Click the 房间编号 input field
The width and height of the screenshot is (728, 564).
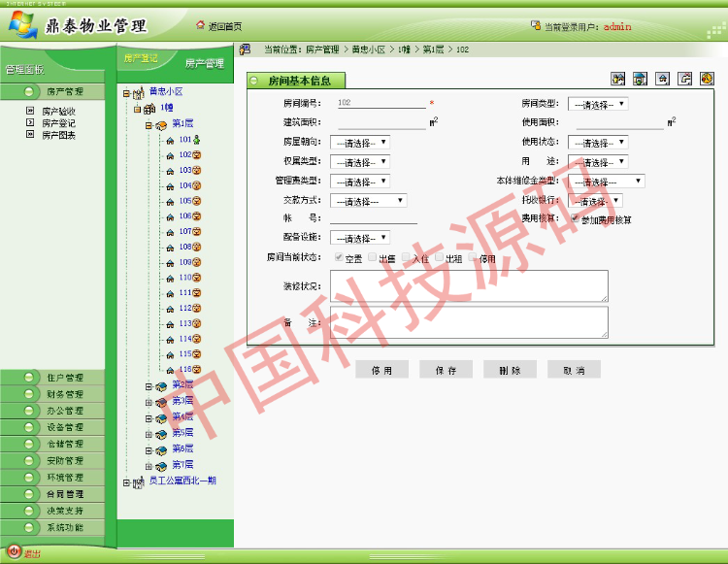coord(381,103)
